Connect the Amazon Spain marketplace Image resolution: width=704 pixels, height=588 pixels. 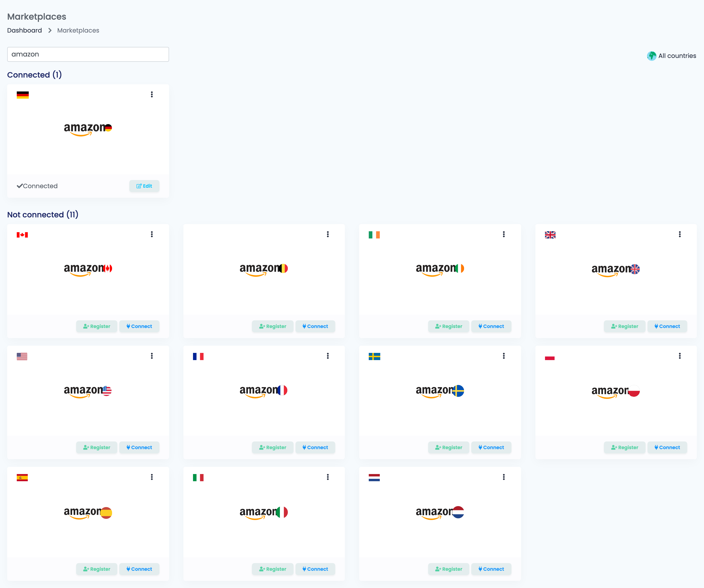coord(139,569)
